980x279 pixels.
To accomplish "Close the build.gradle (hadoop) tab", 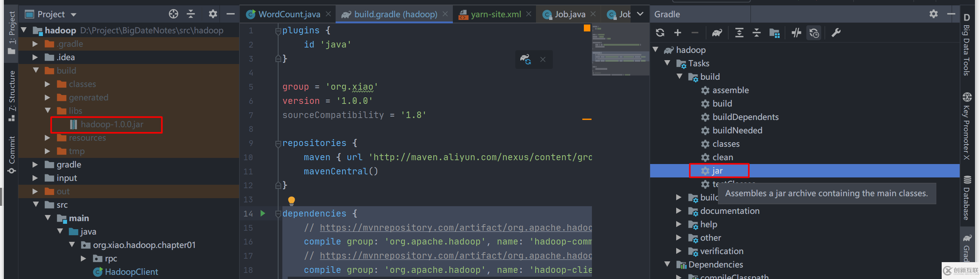I will [x=445, y=14].
